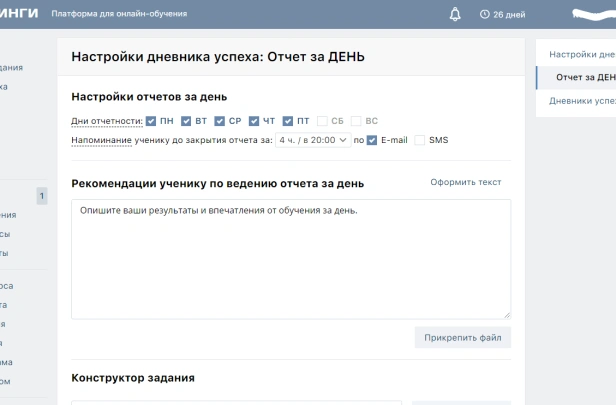Click the clock icon beside 26 дней
The image size is (616, 405).
coord(485,15)
